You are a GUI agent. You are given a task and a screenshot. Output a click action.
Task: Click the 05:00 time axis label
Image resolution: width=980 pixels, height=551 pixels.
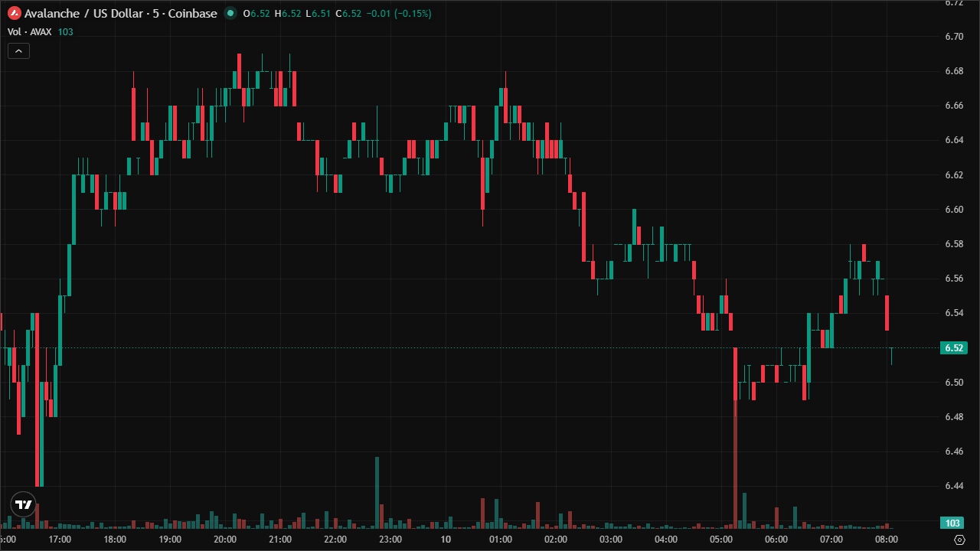(721, 540)
